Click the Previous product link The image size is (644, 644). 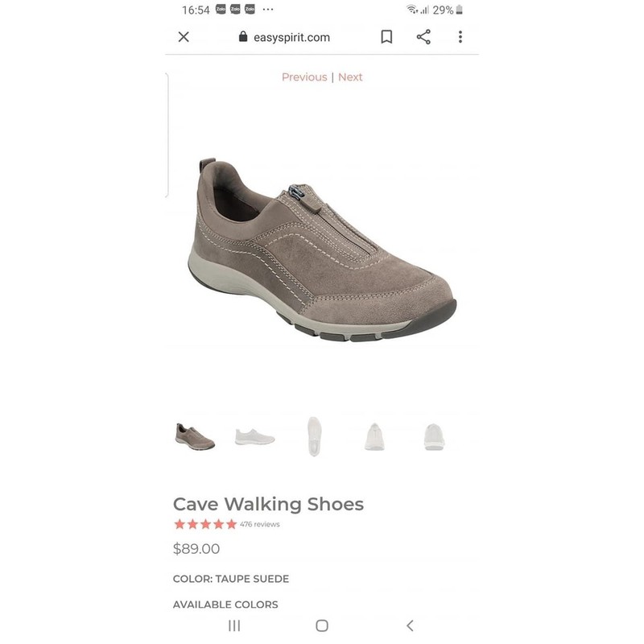click(x=304, y=77)
